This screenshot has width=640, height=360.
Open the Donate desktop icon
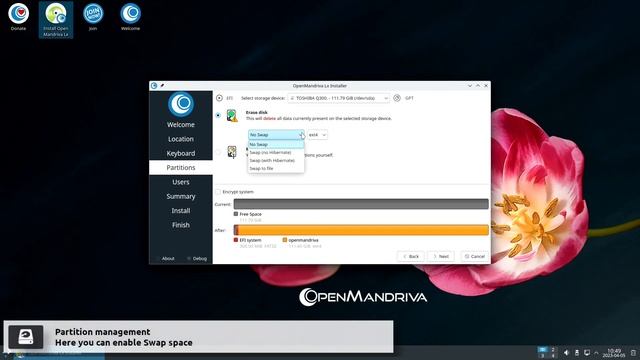tap(18, 17)
